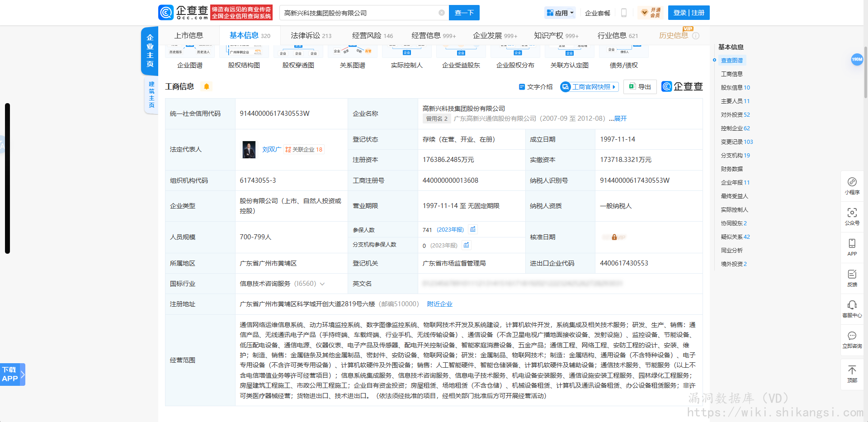Switch to the 基本信息 tab

[250, 35]
